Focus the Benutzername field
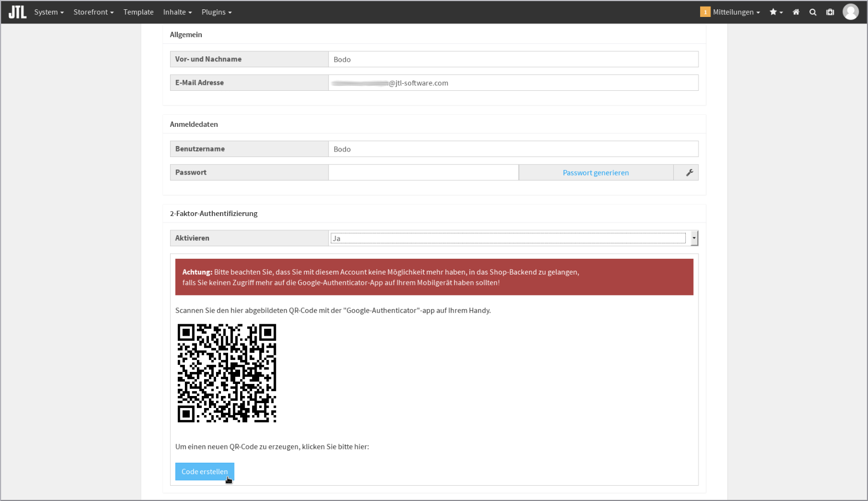This screenshot has width=868, height=501. click(x=512, y=149)
